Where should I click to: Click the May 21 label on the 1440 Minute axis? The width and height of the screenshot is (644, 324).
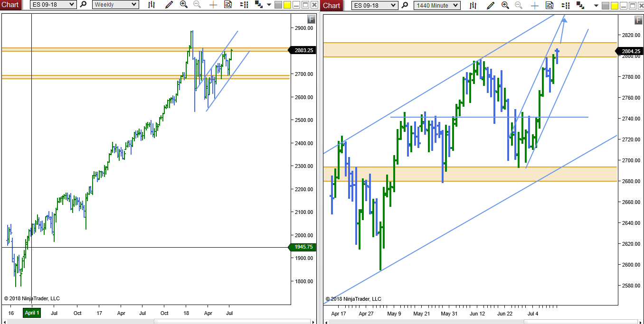coord(421,314)
